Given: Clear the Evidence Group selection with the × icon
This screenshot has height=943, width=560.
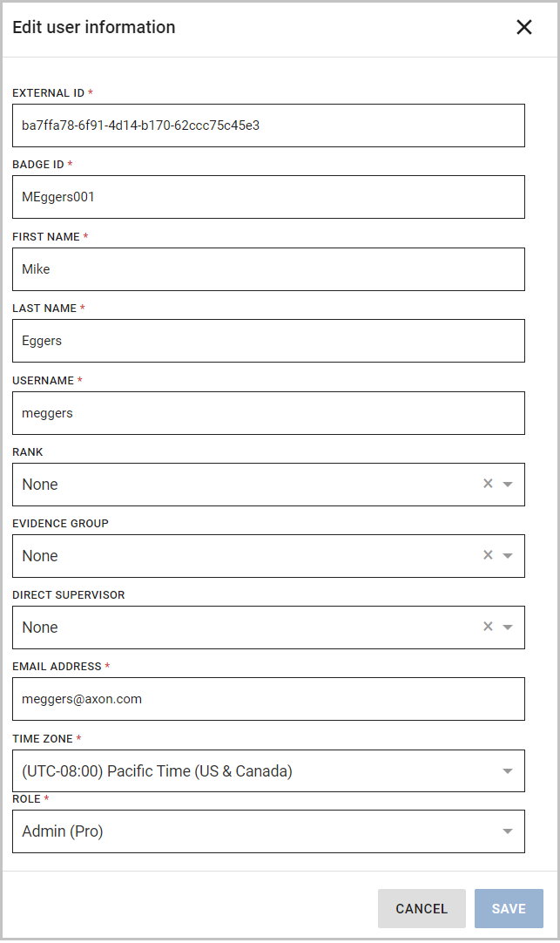Looking at the screenshot, I should coord(487,555).
